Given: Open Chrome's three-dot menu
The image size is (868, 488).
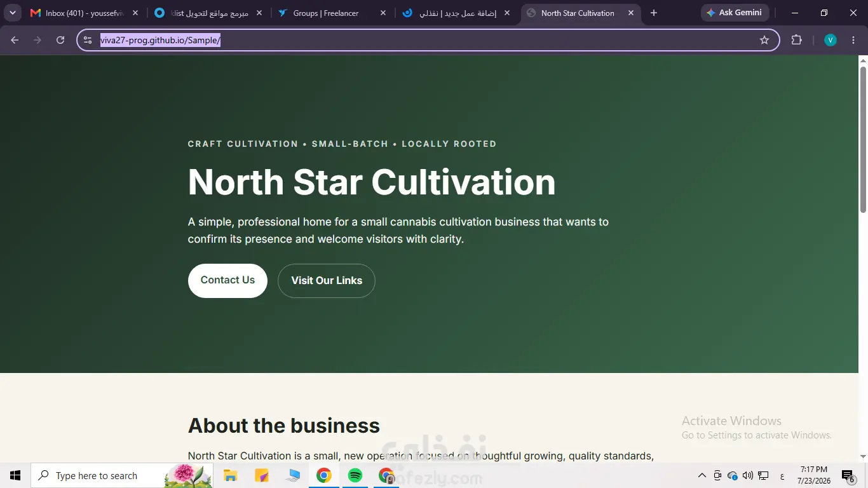Looking at the screenshot, I should [853, 40].
